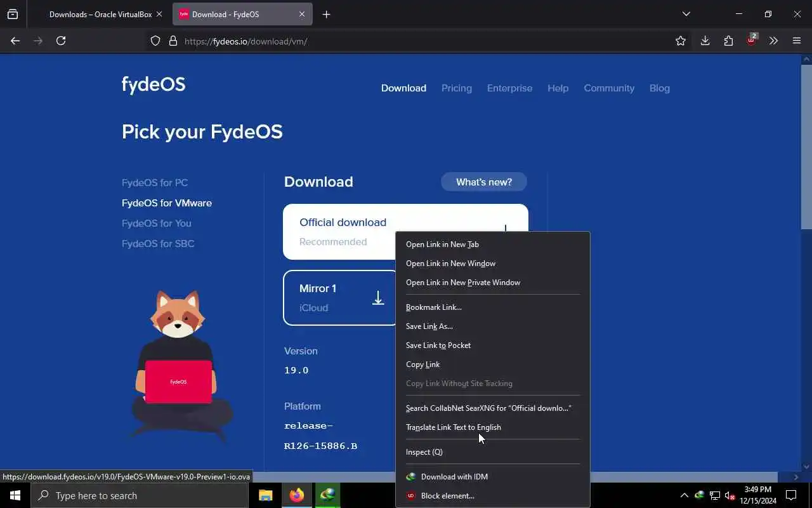
Task: Choose FydeOS for SBC
Action: pos(158,244)
